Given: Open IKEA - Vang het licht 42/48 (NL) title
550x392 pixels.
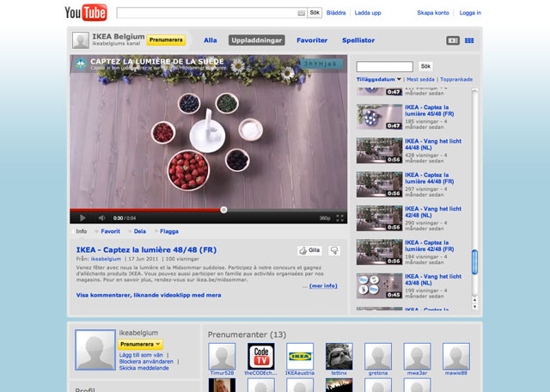Looking at the screenshot, I should pos(433,212).
